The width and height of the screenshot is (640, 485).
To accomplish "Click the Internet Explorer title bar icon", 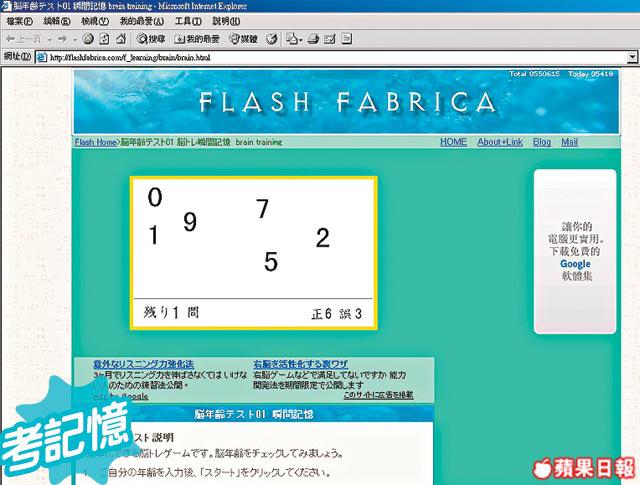I will [7, 6].
